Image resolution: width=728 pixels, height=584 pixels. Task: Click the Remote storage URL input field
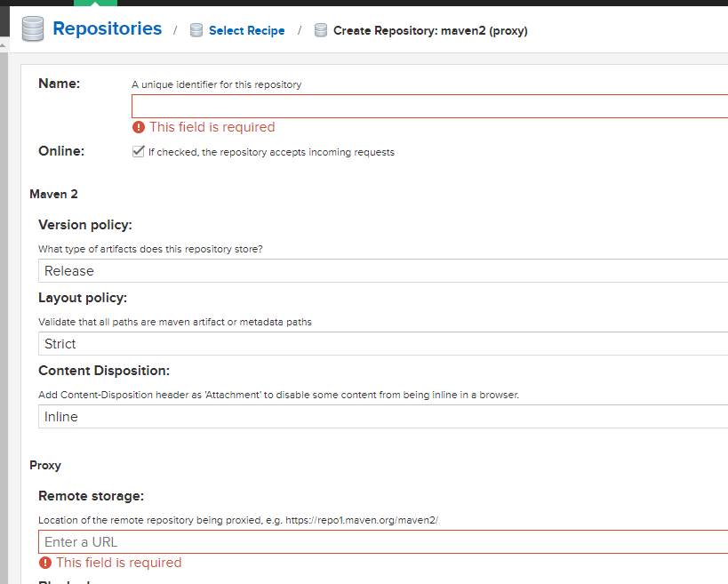[382, 542]
